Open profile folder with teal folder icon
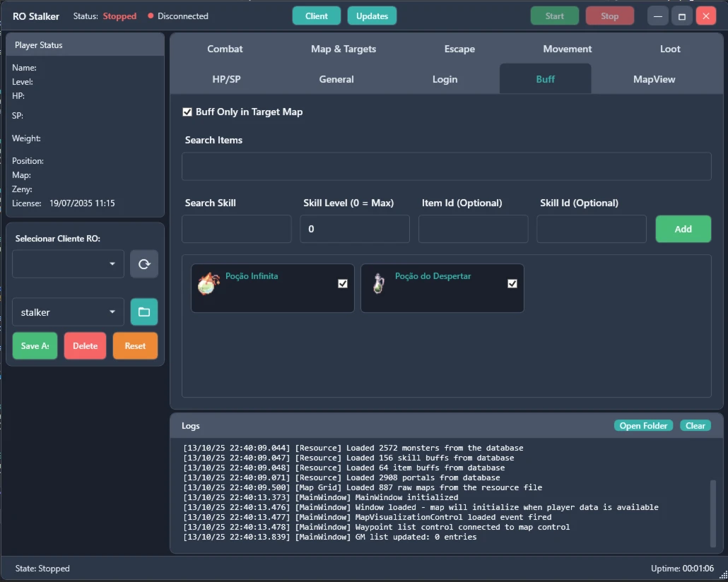The height and width of the screenshot is (582, 728). coord(144,311)
